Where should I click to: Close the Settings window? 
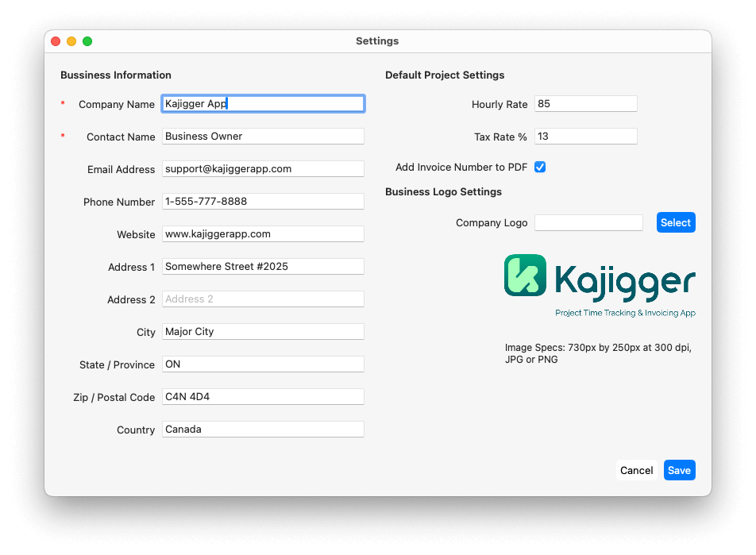pos(56,41)
